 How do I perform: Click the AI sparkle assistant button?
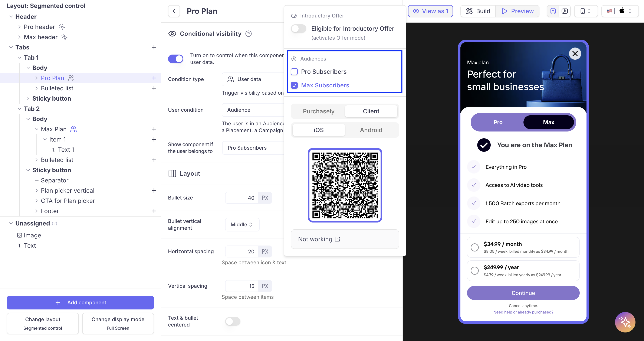point(625,322)
